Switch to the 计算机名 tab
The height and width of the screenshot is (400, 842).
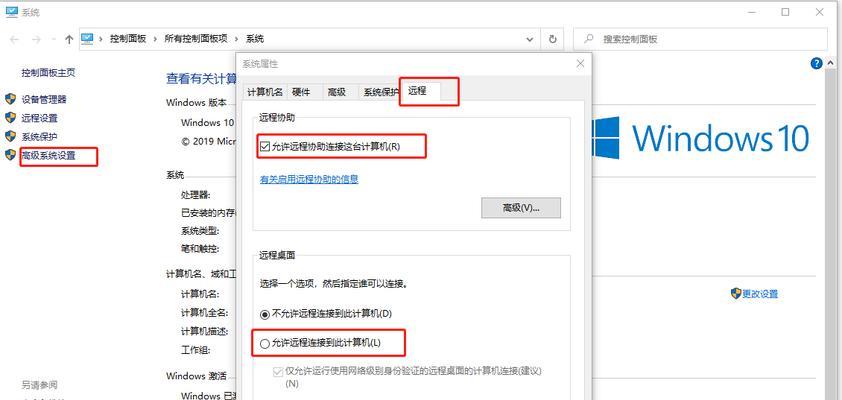pyautogui.click(x=265, y=92)
